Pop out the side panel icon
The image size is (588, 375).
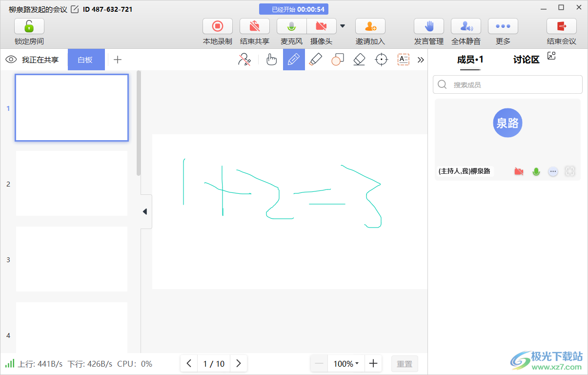[551, 56]
